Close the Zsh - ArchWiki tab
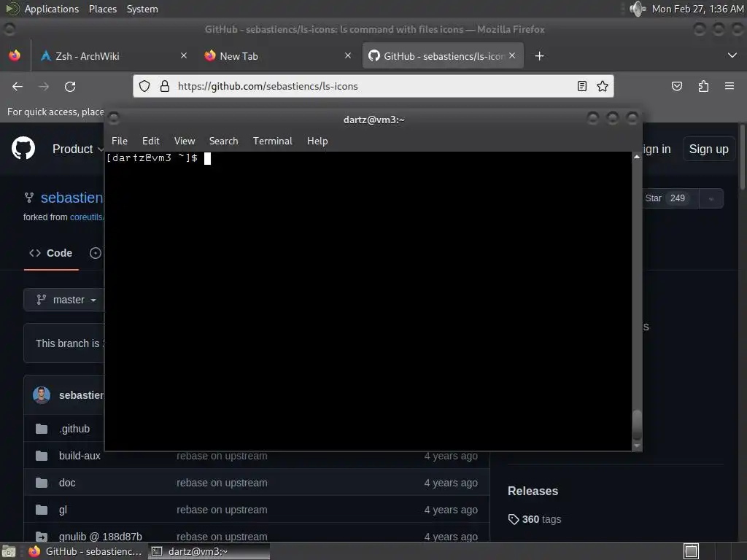Image resolution: width=747 pixels, height=560 pixels. point(183,55)
